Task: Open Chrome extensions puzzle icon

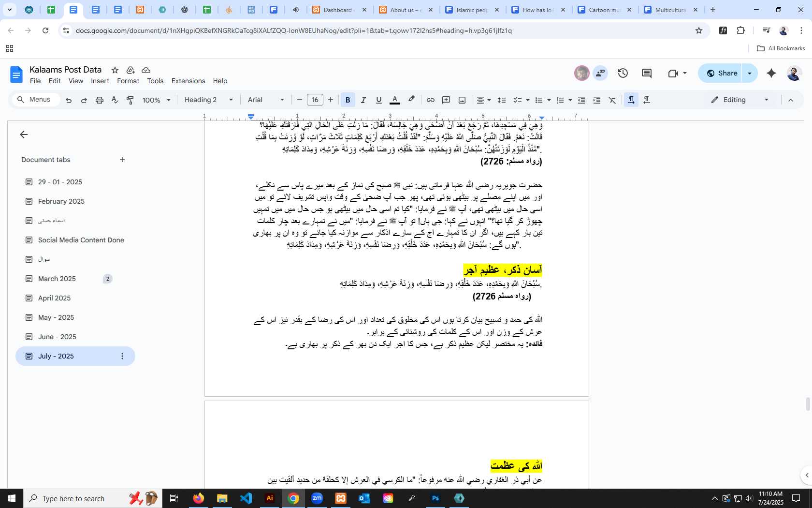Action: [740, 30]
